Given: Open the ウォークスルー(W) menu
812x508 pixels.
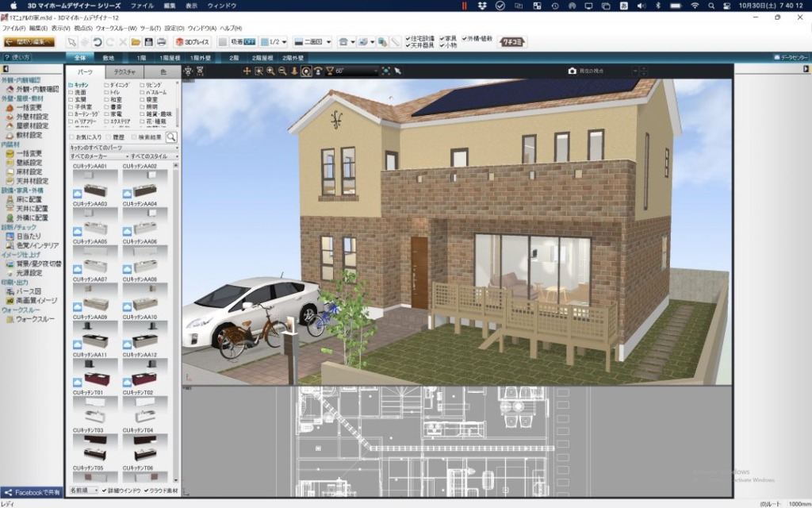Looking at the screenshot, I should 116,29.
